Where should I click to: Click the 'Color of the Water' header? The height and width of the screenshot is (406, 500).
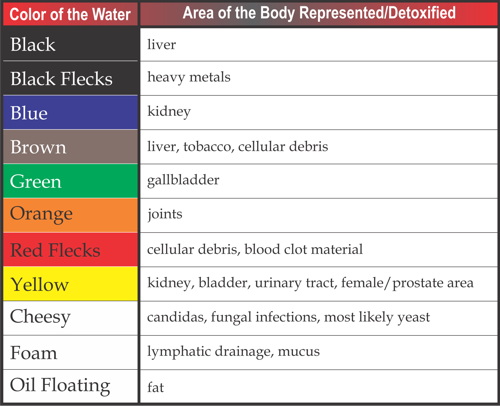pos(70,14)
